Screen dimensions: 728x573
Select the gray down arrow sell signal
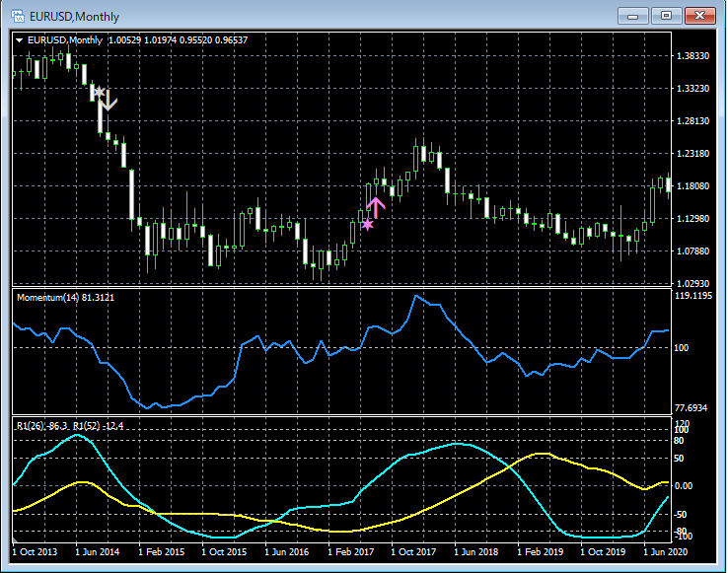coord(109,99)
